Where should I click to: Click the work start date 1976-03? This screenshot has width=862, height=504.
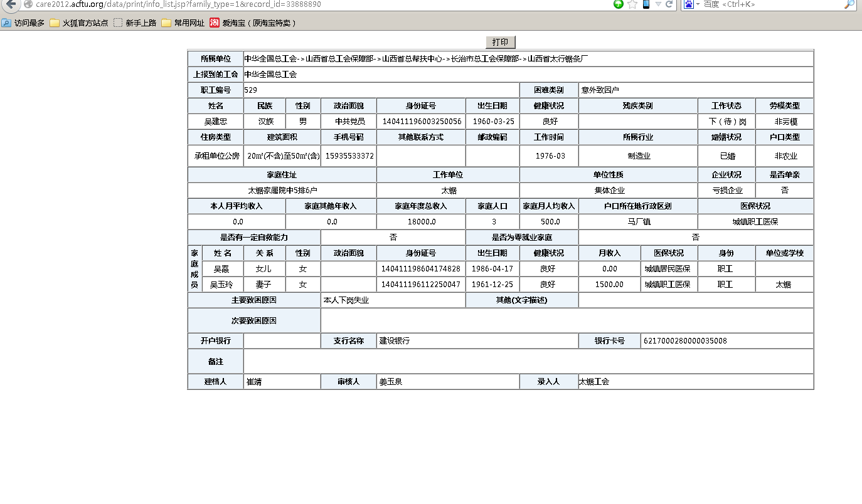[x=549, y=156]
